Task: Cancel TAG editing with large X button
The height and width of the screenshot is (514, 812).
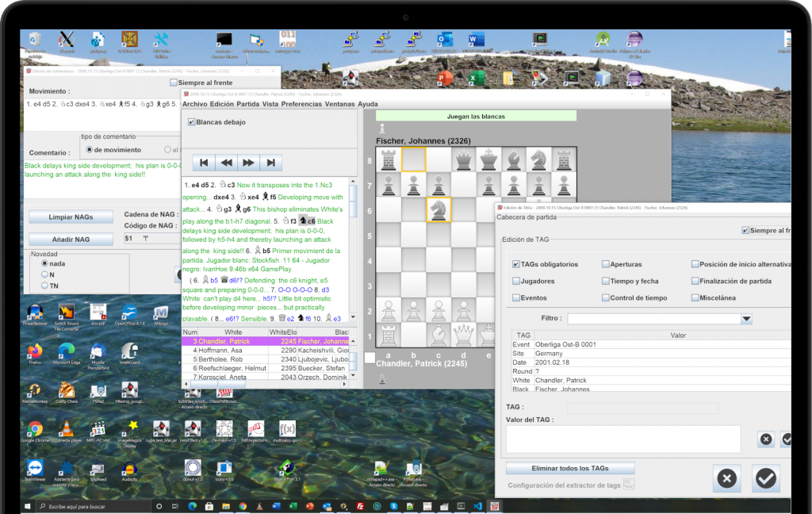Action: pyautogui.click(x=727, y=478)
